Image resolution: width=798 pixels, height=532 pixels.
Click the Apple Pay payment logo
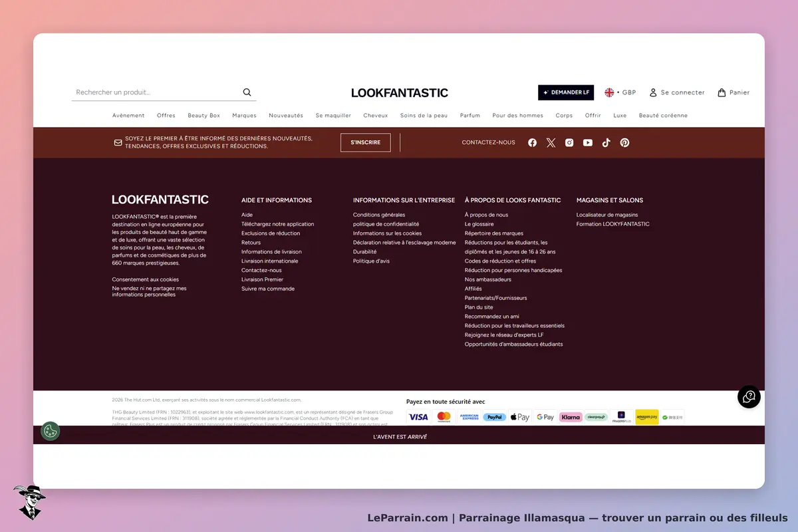(520, 417)
